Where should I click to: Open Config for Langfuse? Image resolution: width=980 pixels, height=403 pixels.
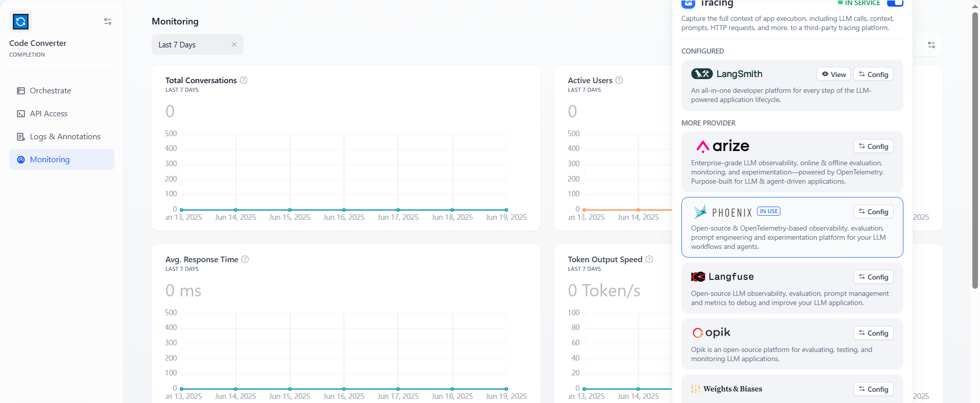point(873,277)
